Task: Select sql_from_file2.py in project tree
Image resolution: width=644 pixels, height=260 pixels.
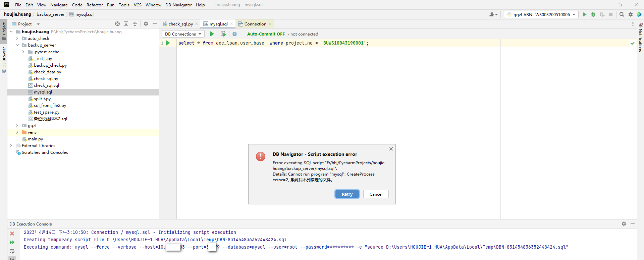Action: (50, 105)
